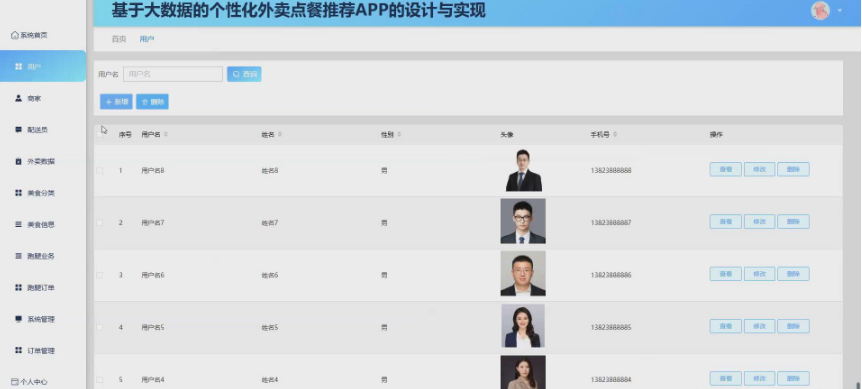The image size is (862, 389).
Task: Click 修改 for row 用户名5
Action: pyautogui.click(x=759, y=326)
